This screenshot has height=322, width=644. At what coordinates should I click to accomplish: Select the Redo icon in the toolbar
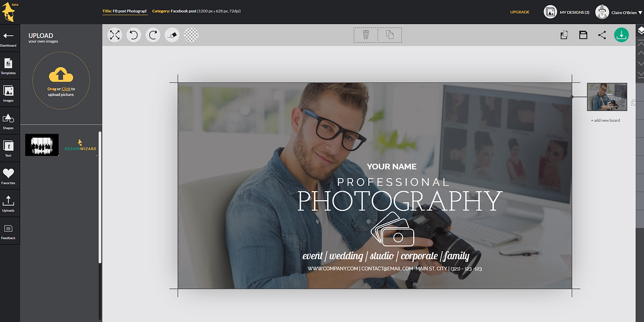(x=153, y=34)
